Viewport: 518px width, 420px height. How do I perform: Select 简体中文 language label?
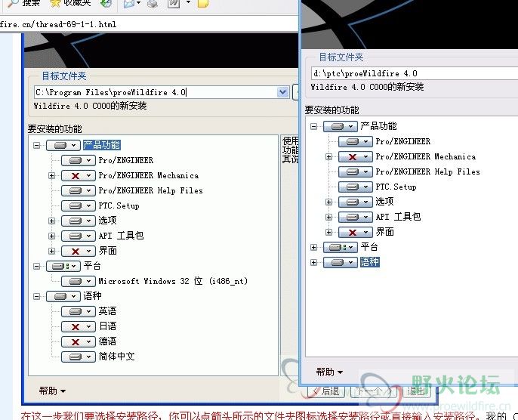pyautogui.click(x=116, y=357)
